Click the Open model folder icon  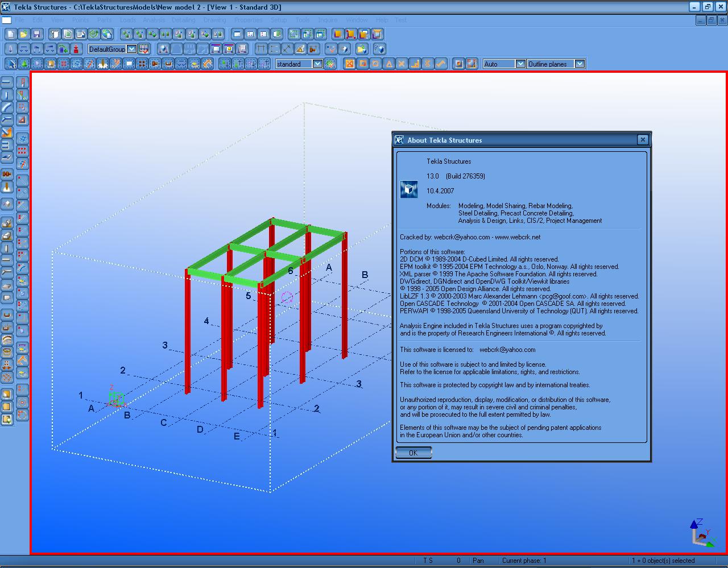[x=23, y=34]
